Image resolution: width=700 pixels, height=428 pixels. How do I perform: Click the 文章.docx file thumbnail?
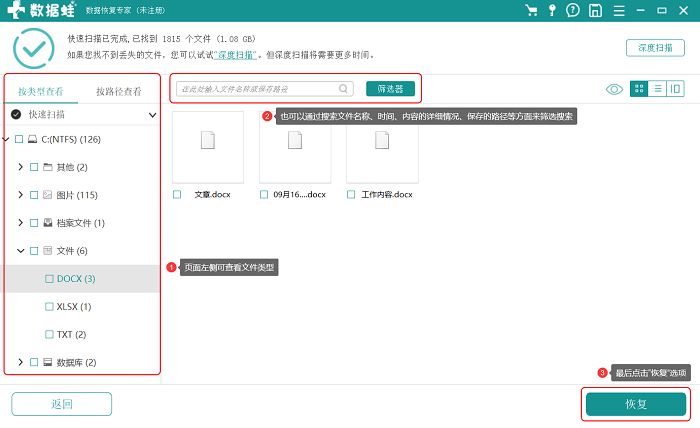208,147
